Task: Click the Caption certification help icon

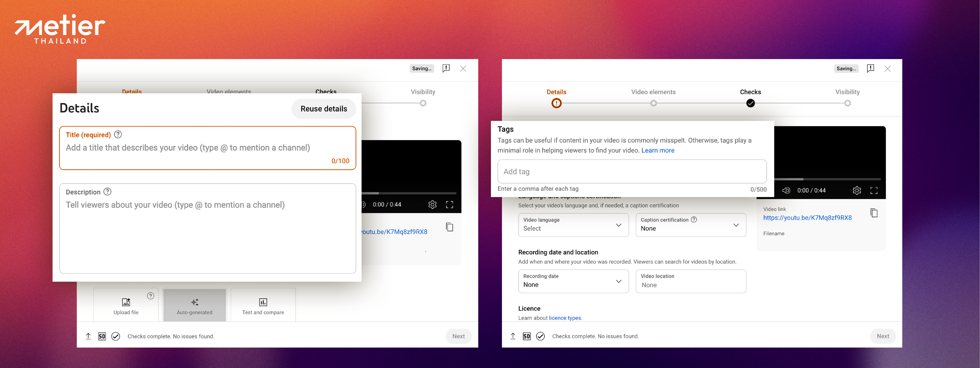Action: tap(694, 220)
